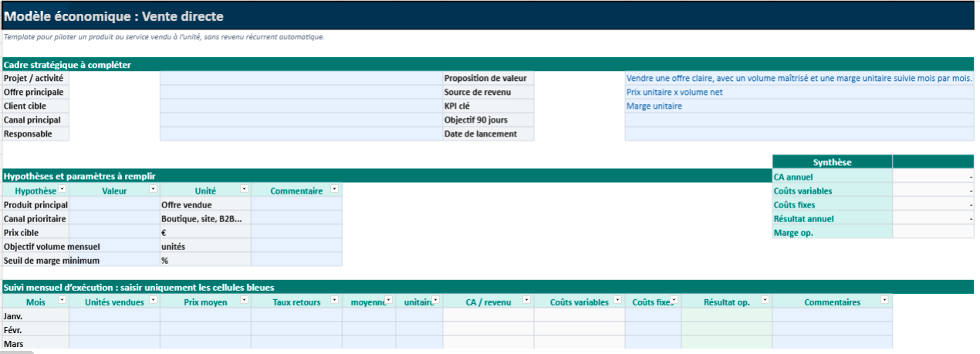Screen dimensions: 980x354
Task: Select the Prix unitaire x volume net cell
Action: click(799, 93)
